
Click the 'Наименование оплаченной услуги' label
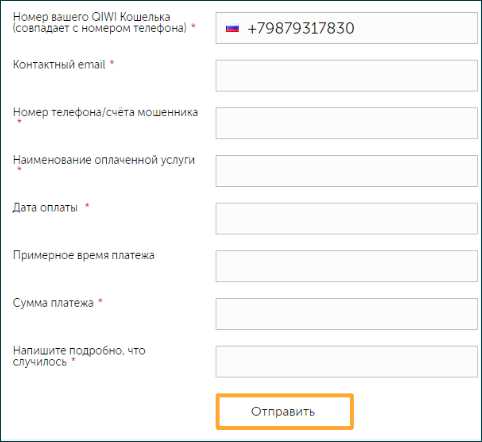pos(104,160)
